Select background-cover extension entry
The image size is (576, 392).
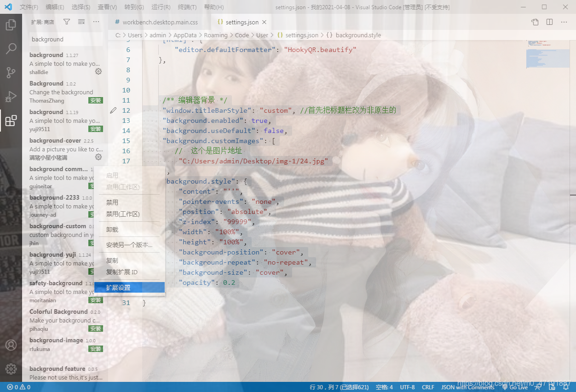tap(65, 149)
